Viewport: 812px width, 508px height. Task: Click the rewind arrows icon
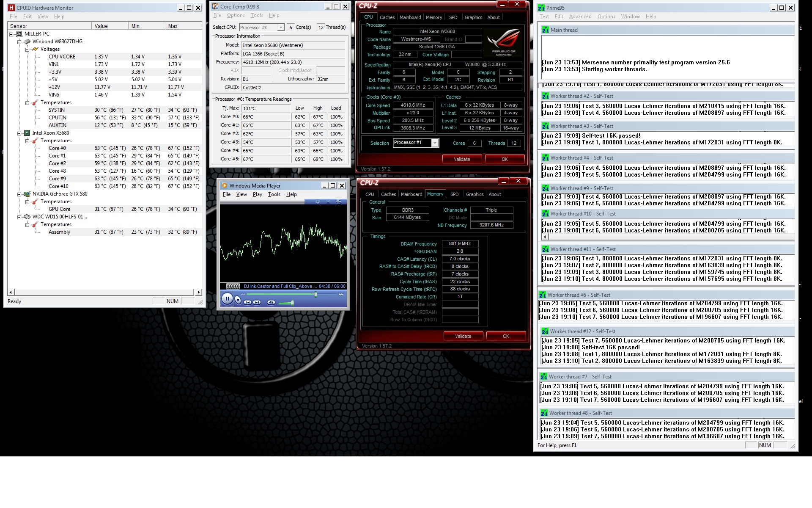[243, 294]
